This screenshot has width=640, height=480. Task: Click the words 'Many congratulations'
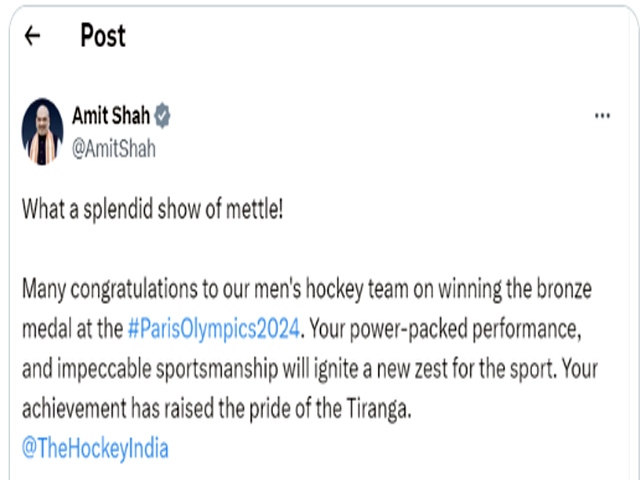point(109,289)
